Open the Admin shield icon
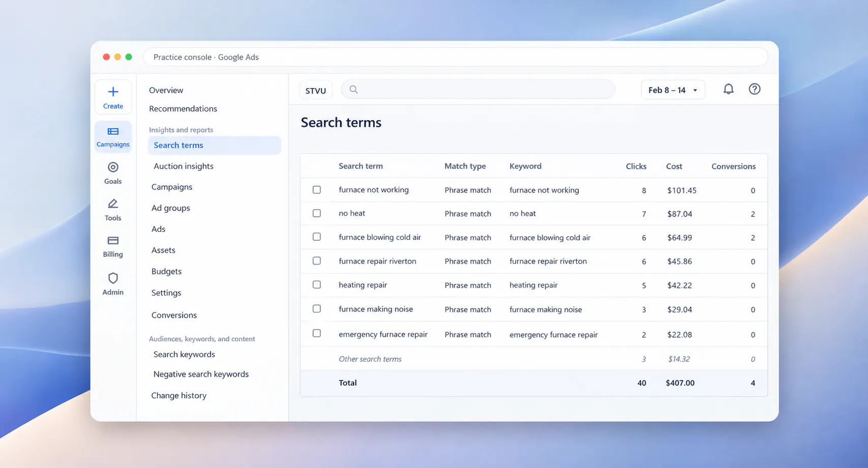This screenshot has width=868, height=468. tap(113, 278)
